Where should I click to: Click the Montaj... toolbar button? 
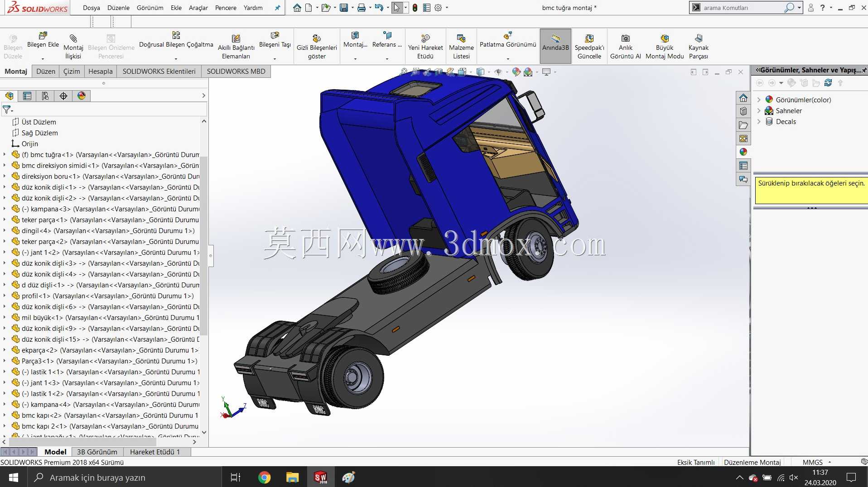coord(355,40)
